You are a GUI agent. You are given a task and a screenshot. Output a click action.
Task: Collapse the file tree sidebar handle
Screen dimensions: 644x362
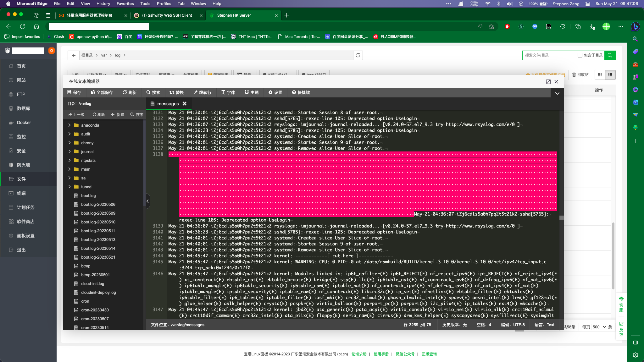pos(148,201)
